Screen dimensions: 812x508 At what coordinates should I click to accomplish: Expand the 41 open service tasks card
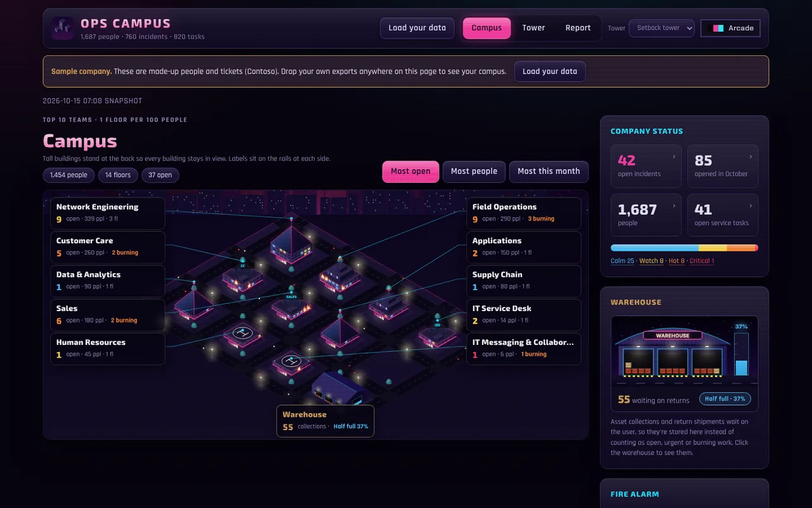click(x=723, y=215)
